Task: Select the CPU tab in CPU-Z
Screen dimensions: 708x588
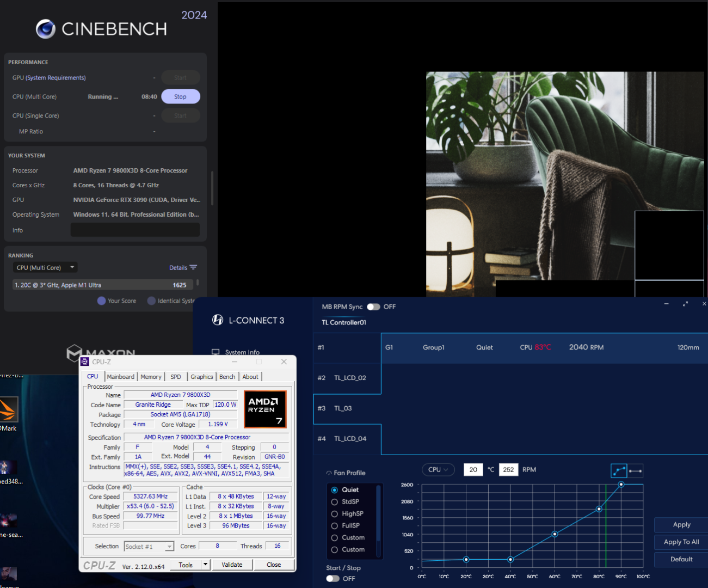Action: (93, 376)
